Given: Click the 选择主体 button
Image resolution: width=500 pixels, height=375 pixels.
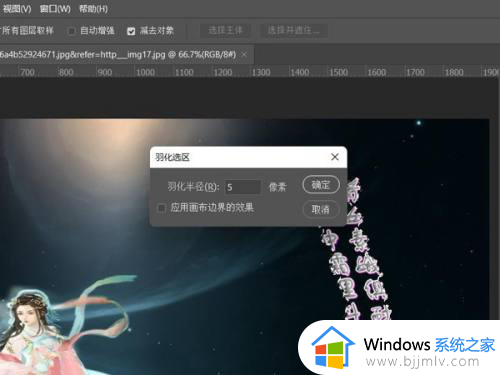Looking at the screenshot, I should tap(225, 31).
